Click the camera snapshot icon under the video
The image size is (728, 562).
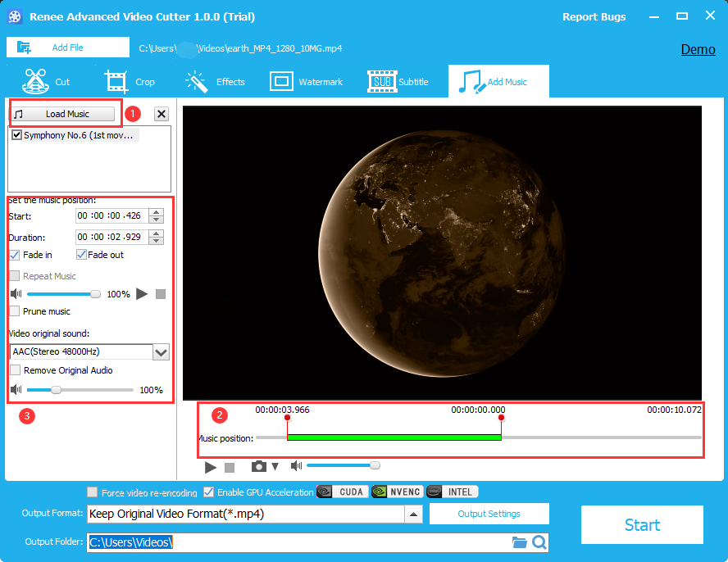coord(259,466)
